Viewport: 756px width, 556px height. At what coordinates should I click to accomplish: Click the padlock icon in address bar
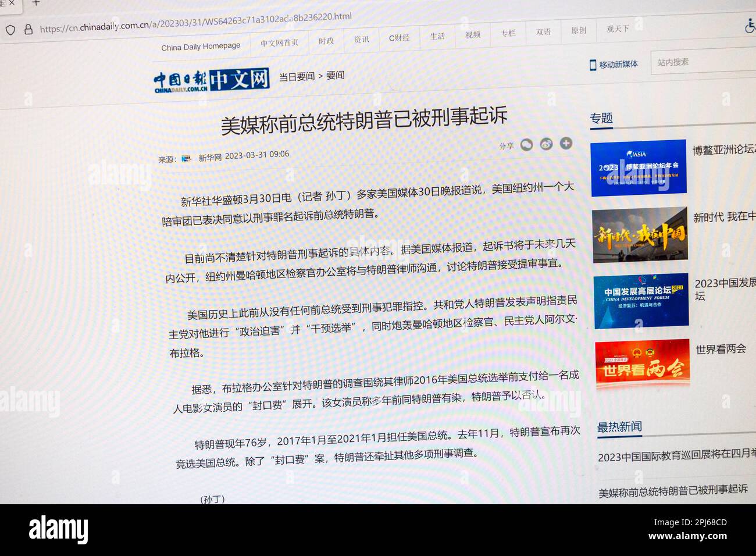[28, 29]
